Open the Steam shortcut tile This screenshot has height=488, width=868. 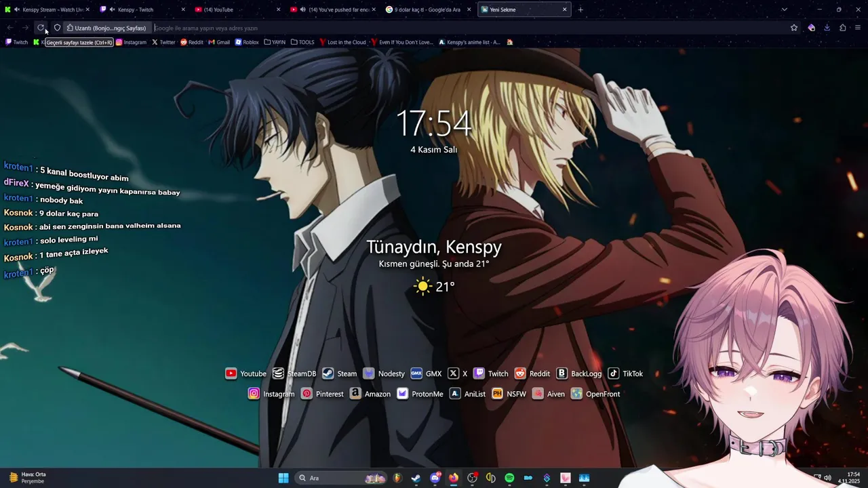[x=339, y=373]
